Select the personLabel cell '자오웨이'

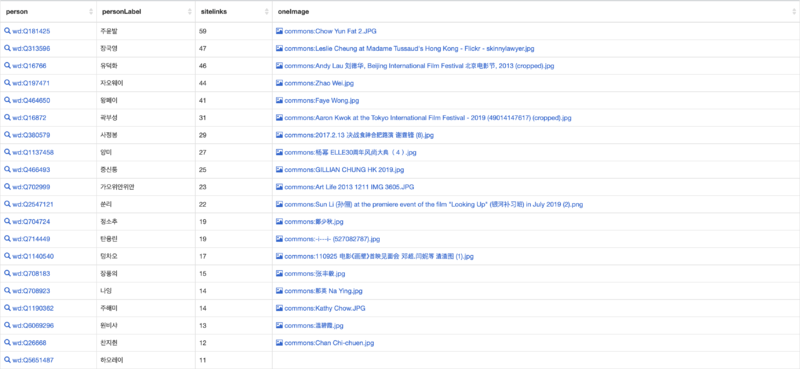pyautogui.click(x=112, y=83)
